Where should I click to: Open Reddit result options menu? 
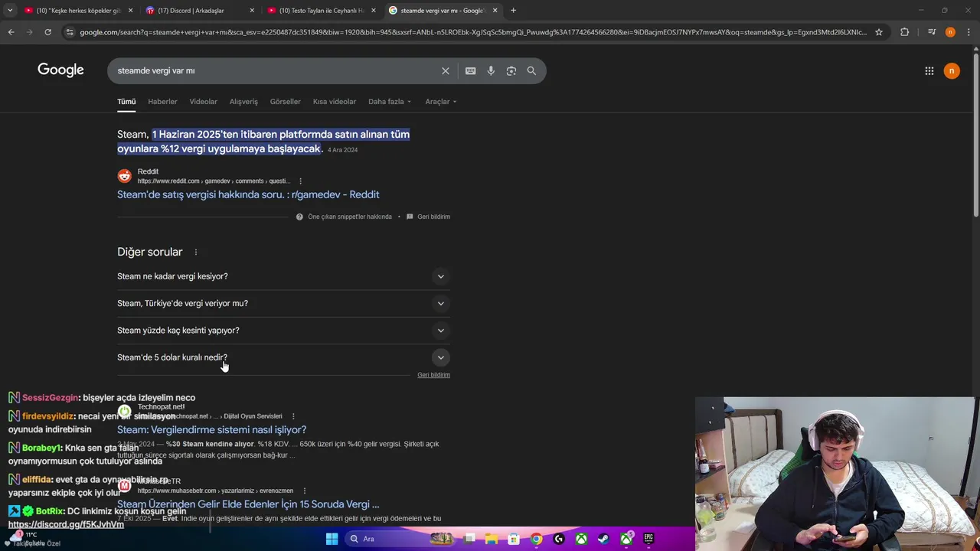(300, 181)
